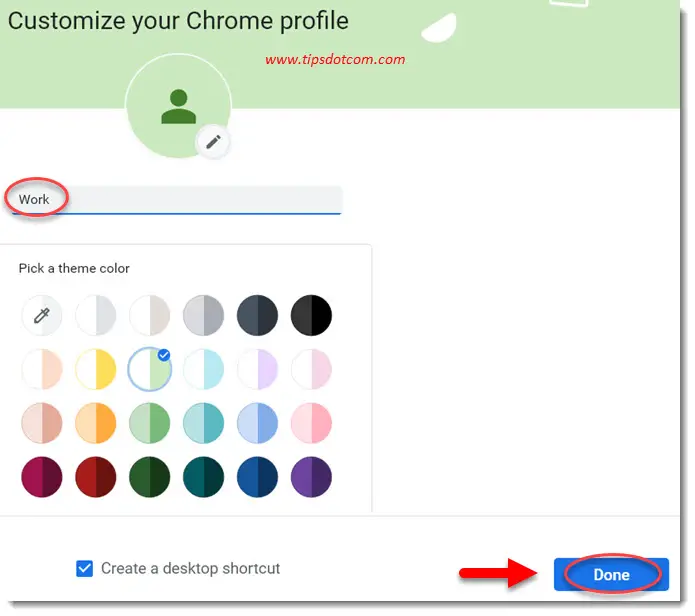Choose the dark forest green theme
The width and height of the screenshot is (695, 616).
(149, 477)
